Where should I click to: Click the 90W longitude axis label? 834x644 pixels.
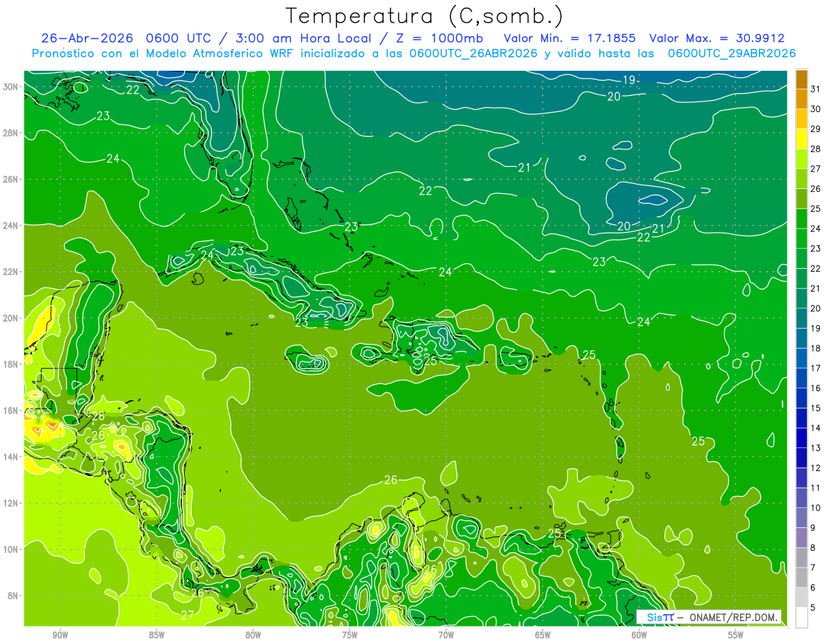click(x=60, y=634)
